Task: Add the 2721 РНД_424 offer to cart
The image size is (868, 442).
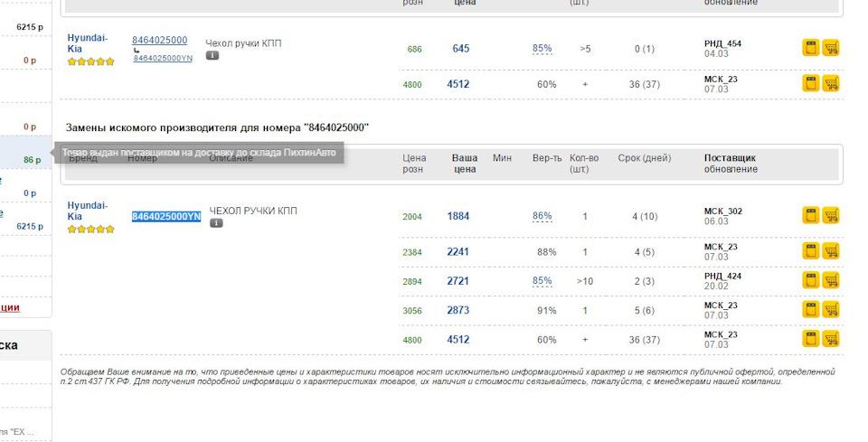Action: 830,280
